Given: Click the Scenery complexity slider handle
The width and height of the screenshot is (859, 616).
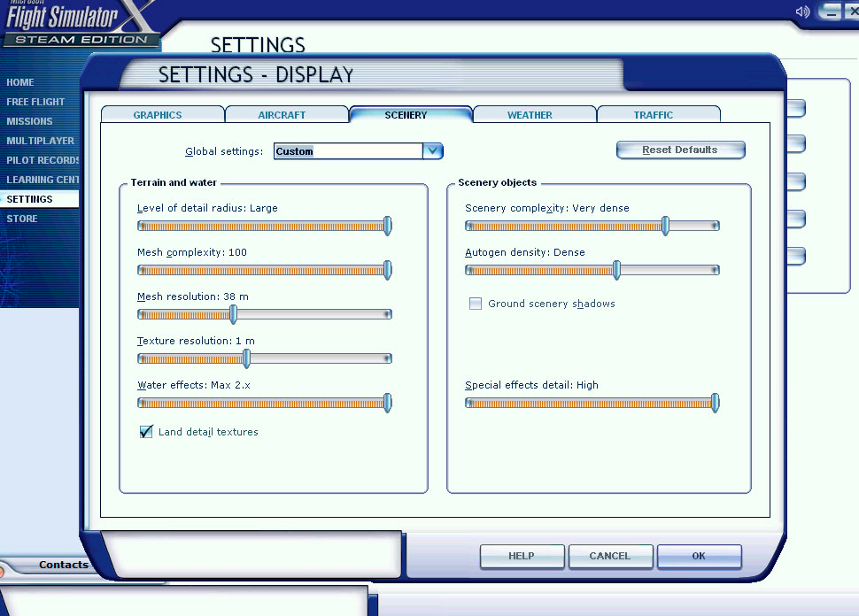Looking at the screenshot, I should pos(666,226).
